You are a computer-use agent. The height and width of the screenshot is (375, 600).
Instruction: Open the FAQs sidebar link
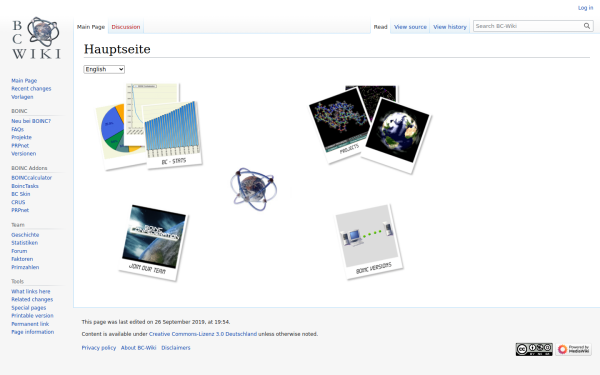(x=17, y=129)
